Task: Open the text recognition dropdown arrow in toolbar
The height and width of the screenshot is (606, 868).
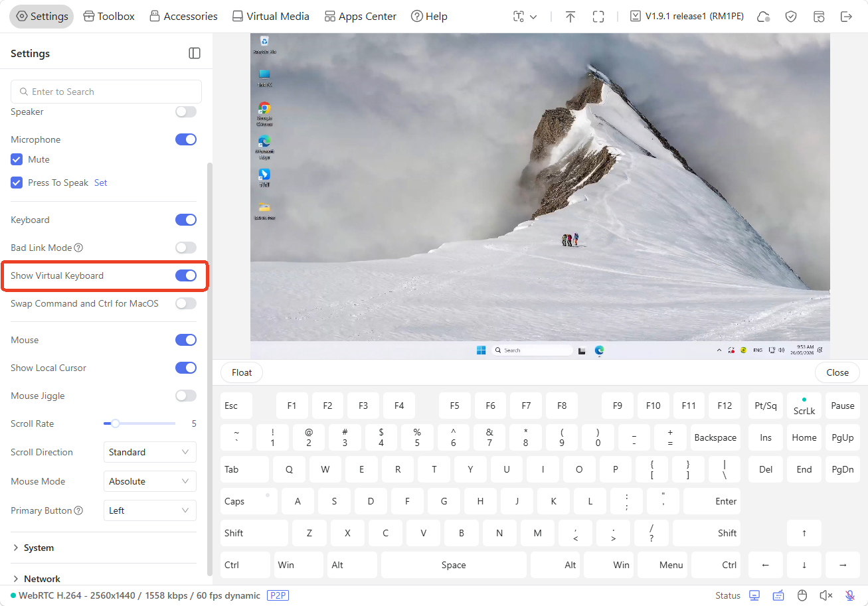Action: pyautogui.click(x=533, y=17)
